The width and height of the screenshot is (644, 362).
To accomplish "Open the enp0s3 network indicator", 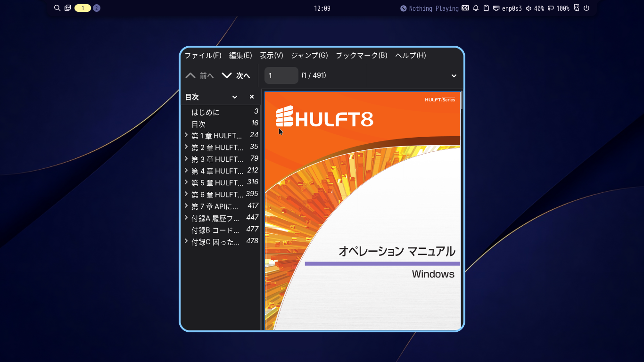I will point(507,8).
